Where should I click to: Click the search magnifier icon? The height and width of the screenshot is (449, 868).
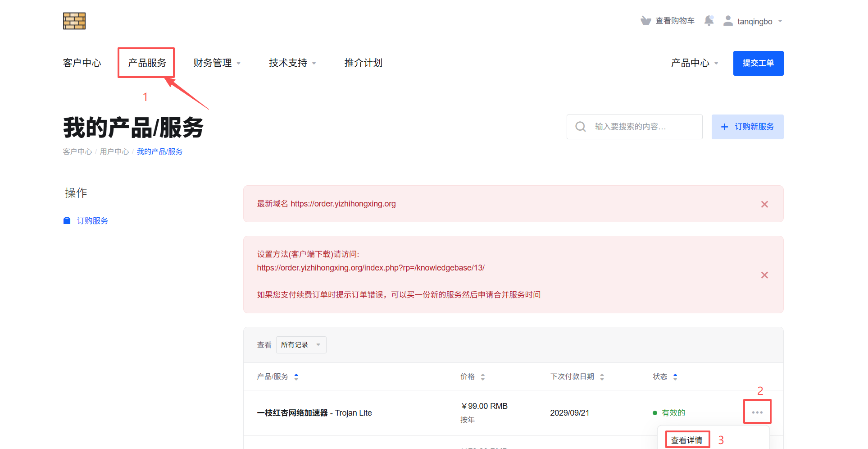pyautogui.click(x=581, y=127)
